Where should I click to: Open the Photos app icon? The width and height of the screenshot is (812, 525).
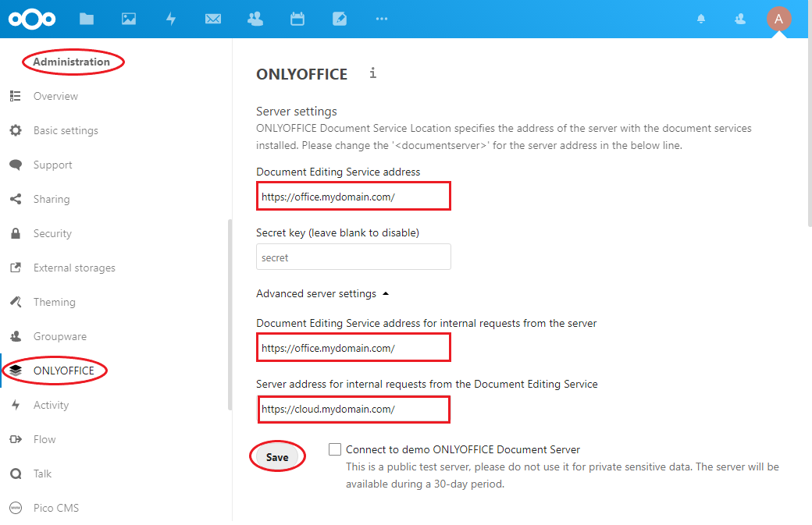pyautogui.click(x=129, y=20)
